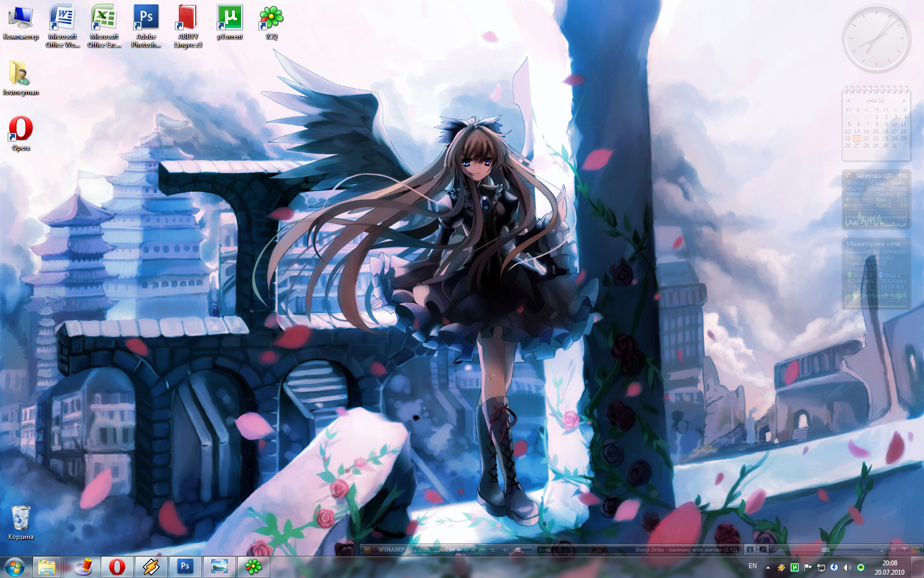924x578 pixels.
Task: Click the CPU usage graph in gadget
Action: point(876,219)
